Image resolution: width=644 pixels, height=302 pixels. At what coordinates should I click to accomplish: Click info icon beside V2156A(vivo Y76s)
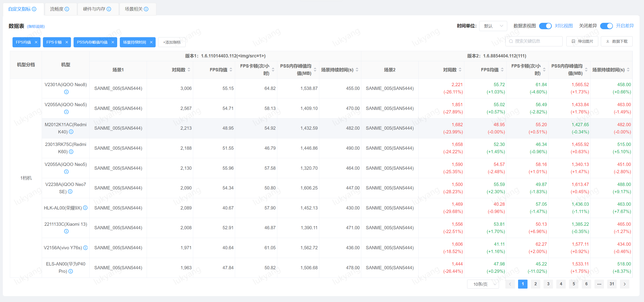(86, 248)
